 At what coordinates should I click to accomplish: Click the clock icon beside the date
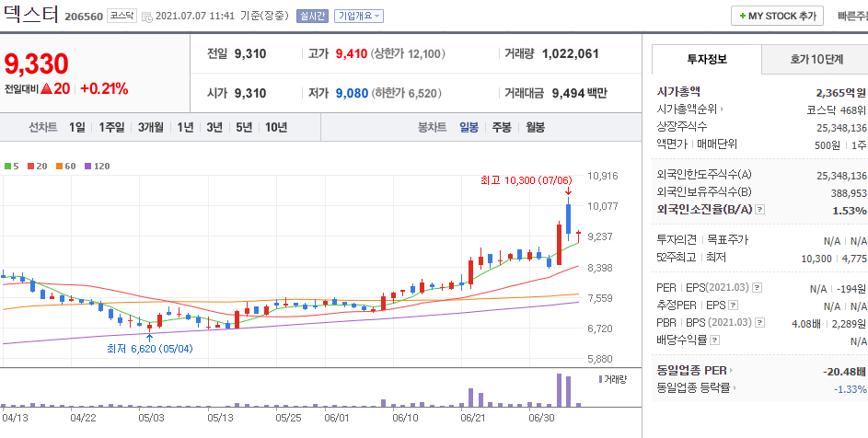tap(147, 17)
